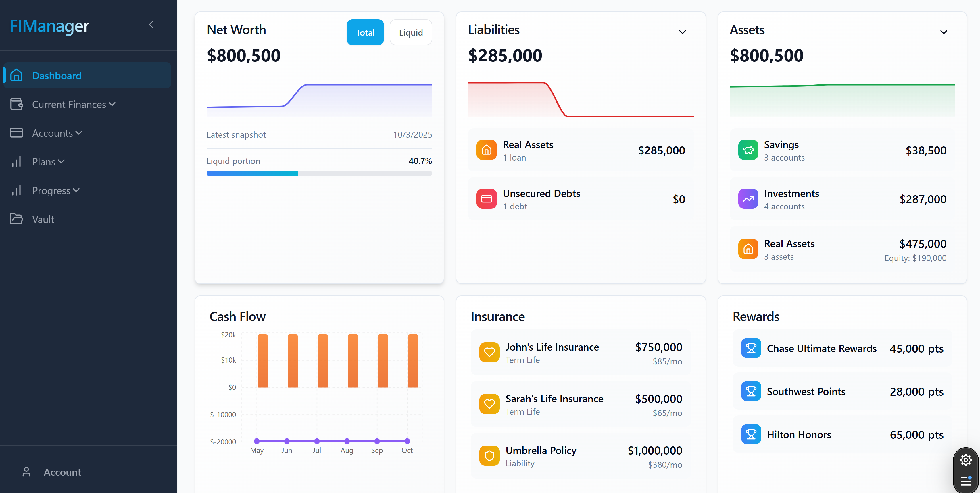Click the green Savings piggy bank icon

tap(748, 150)
